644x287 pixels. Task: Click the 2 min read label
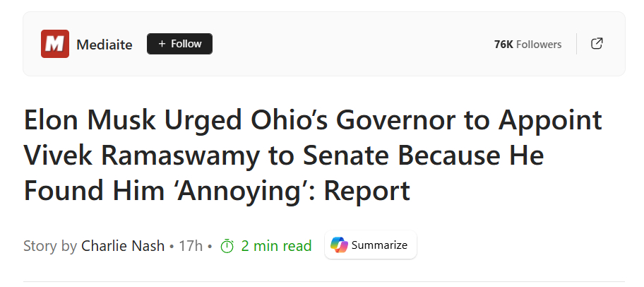point(276,246)
